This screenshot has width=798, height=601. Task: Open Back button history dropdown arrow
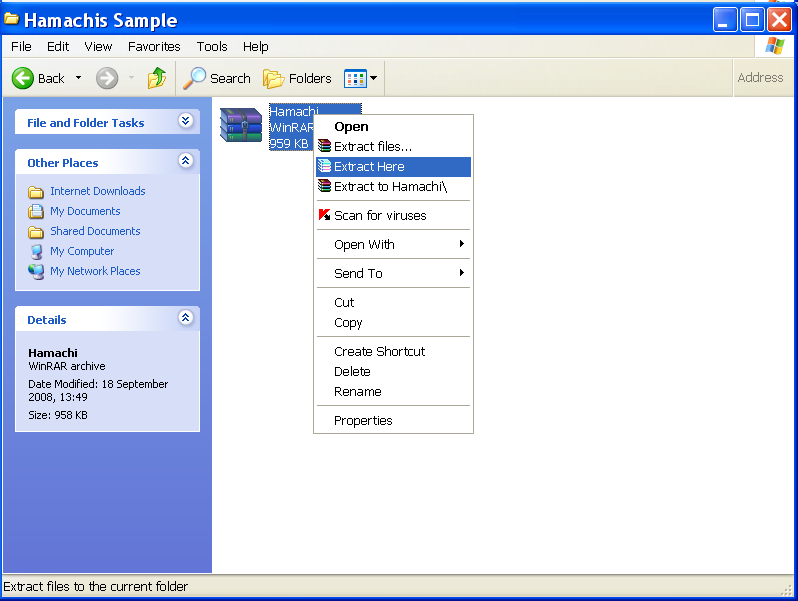[78, 78]
